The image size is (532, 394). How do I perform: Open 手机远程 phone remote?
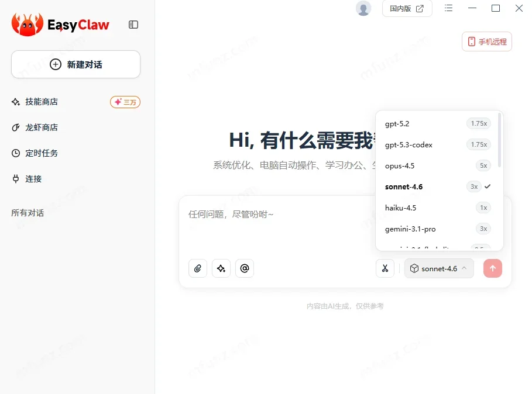click(x=487, y=42)
